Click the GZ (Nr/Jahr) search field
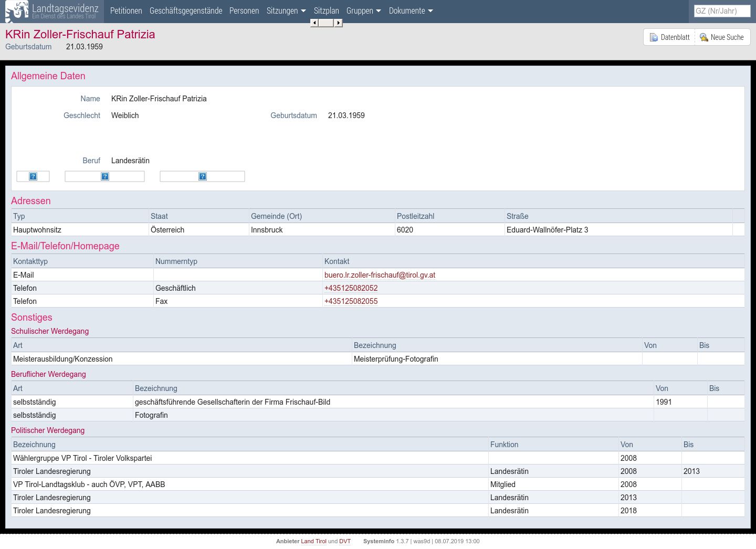 click(x=722, y=11)
